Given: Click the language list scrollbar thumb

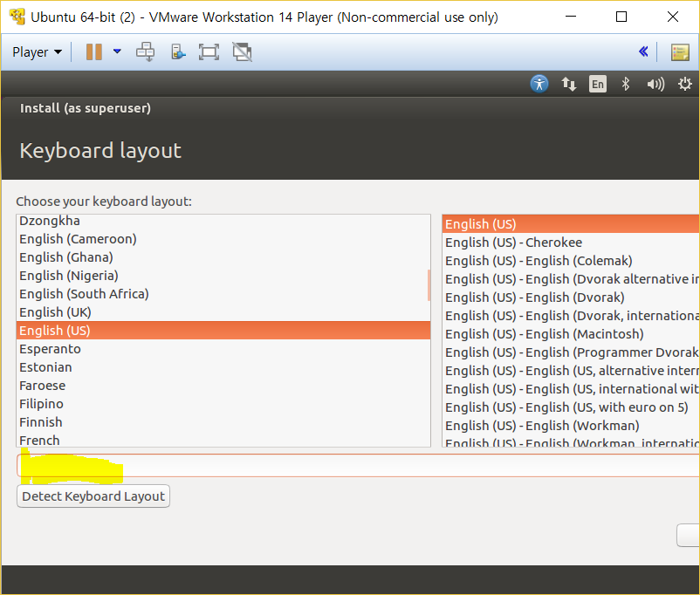Looking at the screenshot, I should point(429,284).
